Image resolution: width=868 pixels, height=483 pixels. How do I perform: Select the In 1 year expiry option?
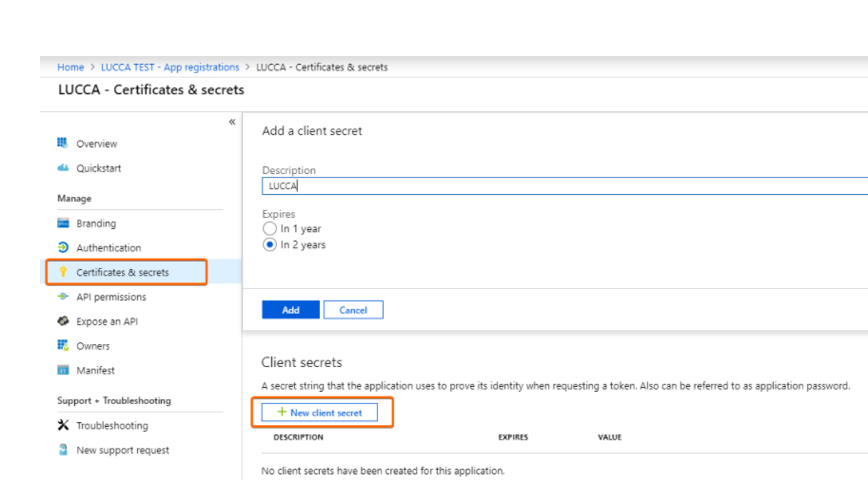coord(269,228)
